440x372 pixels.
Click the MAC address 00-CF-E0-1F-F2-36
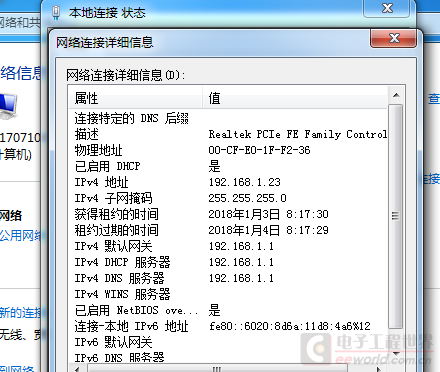259,150
